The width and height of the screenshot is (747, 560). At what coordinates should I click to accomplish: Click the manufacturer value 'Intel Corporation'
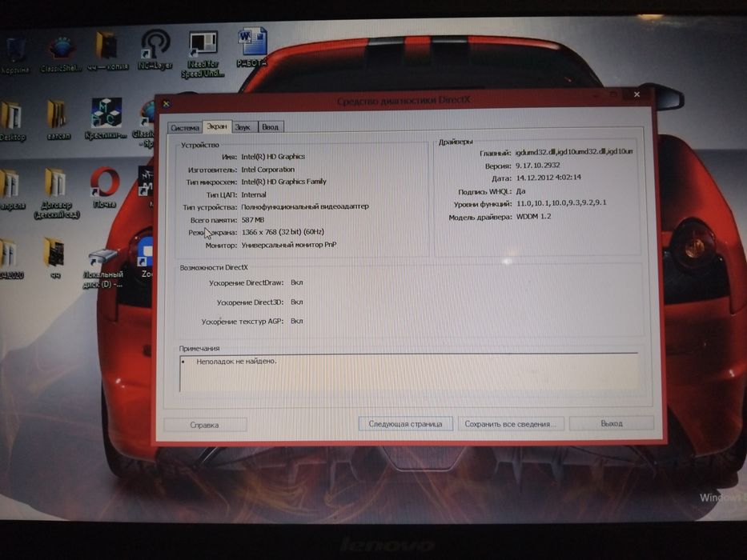(x=267, y=169)
